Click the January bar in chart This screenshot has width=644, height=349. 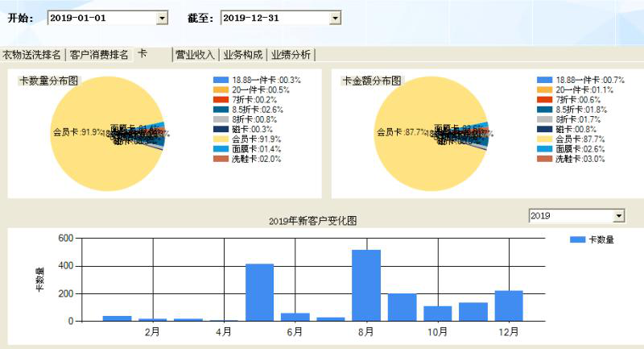117,318
